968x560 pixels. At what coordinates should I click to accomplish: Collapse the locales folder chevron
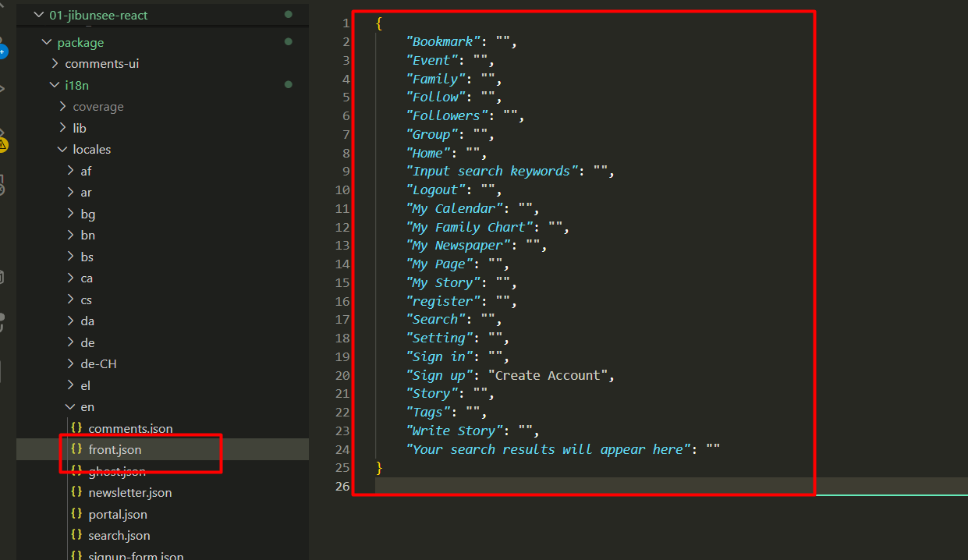click(x=62, y=150)
